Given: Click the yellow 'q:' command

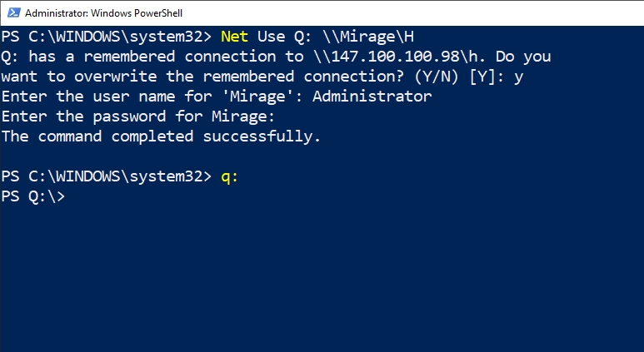Looking at the screenshot, I should point(230,176).
